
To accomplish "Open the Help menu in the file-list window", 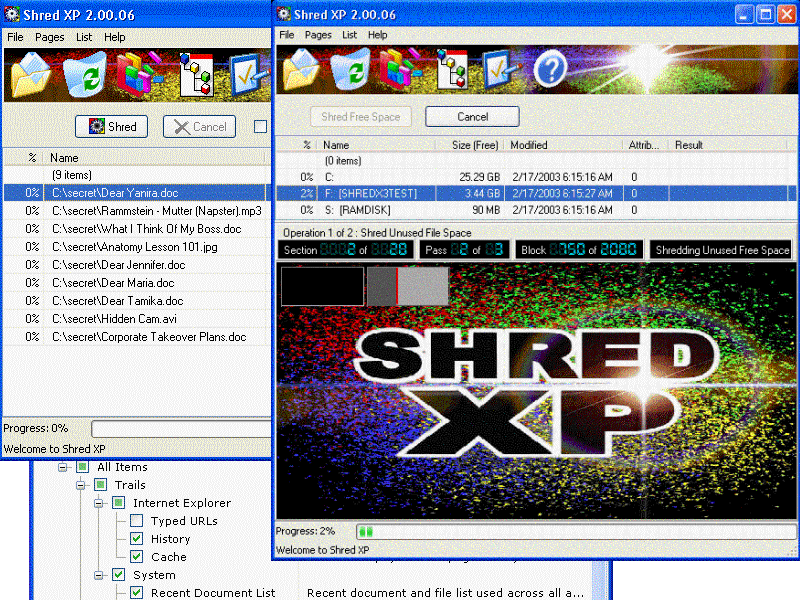I will [115, 37].
